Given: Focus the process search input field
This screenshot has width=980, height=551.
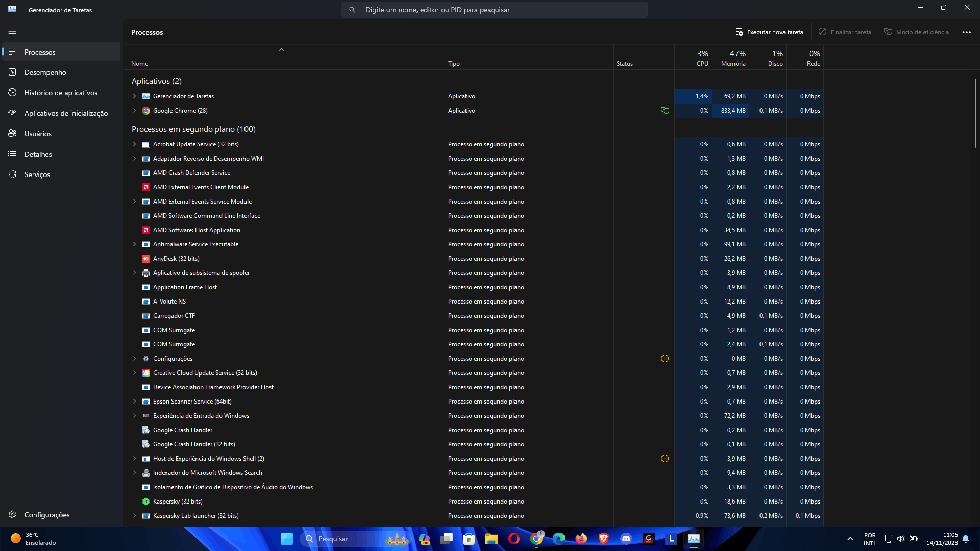Looking at the screenshot, I should click(x=494, y=10).
